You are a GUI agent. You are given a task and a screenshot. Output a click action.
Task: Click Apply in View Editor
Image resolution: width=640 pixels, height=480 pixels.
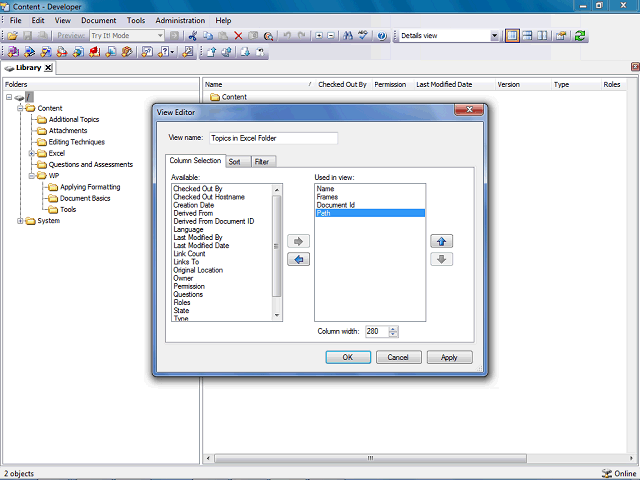click(x=449, y=357)
